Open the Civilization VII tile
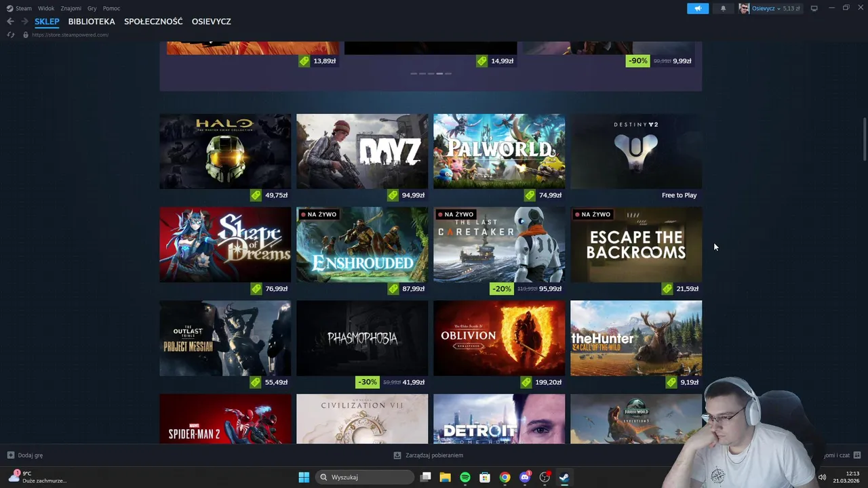This screenshot has height=488, width=868. [362, 419]
